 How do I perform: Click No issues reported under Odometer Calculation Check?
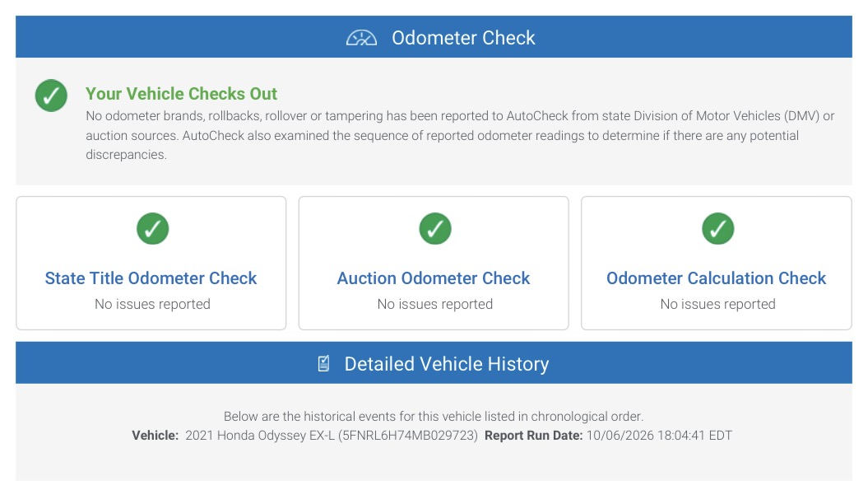(718, 304)
